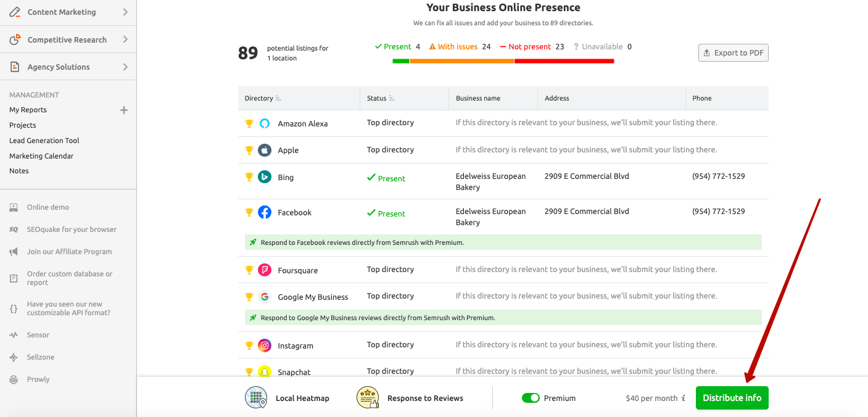The height and width of the screenshot is (417, 868).
Task: Click the Foursquare directory icon
Action: (x=265, y=270)
